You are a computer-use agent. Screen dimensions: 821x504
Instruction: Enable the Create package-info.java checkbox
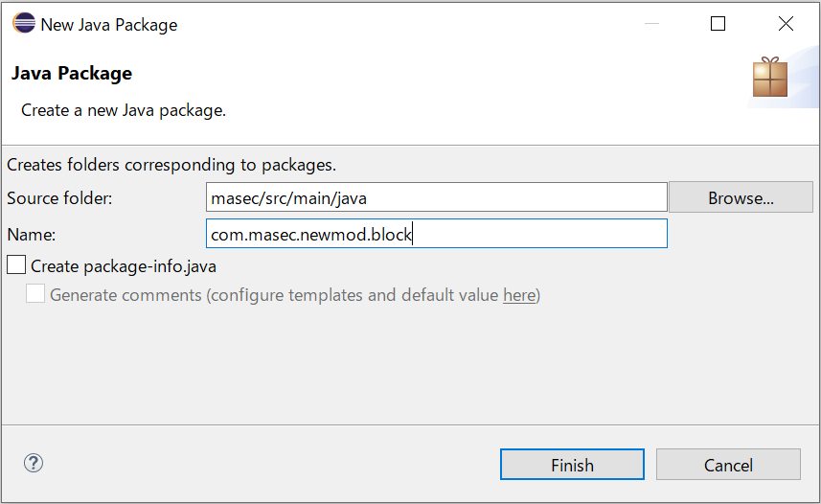pyautogui.click(x=16, y=264)
